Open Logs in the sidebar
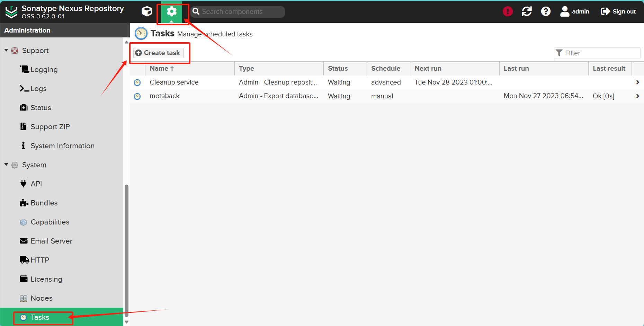644x326 pixels. 38,89
